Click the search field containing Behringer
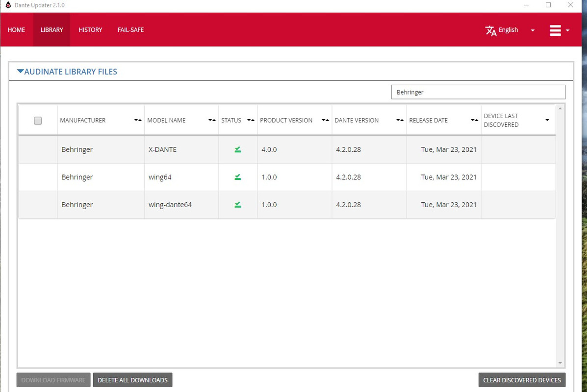587x392 pixels. [478, 92]
